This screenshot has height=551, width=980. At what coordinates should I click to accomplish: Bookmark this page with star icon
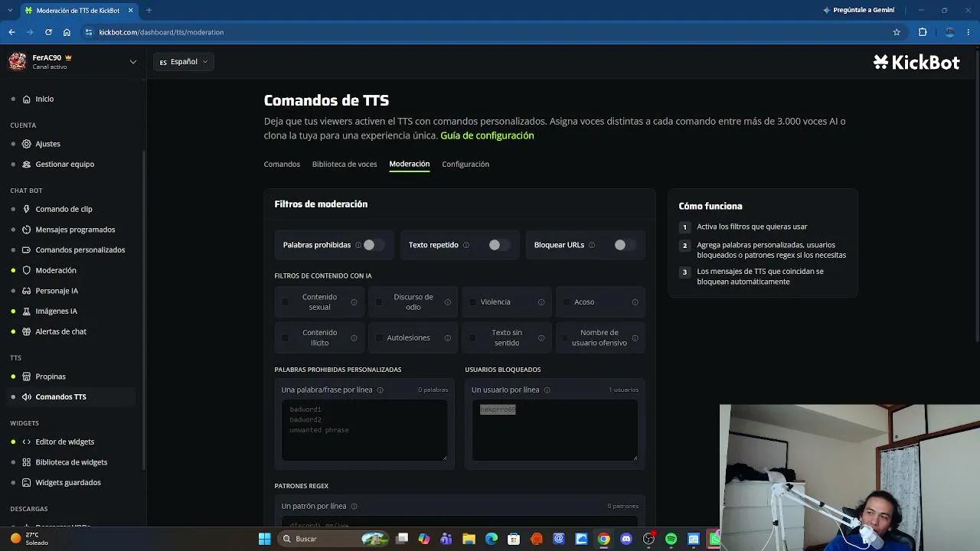pyautogui.click(x=897, y=32)
